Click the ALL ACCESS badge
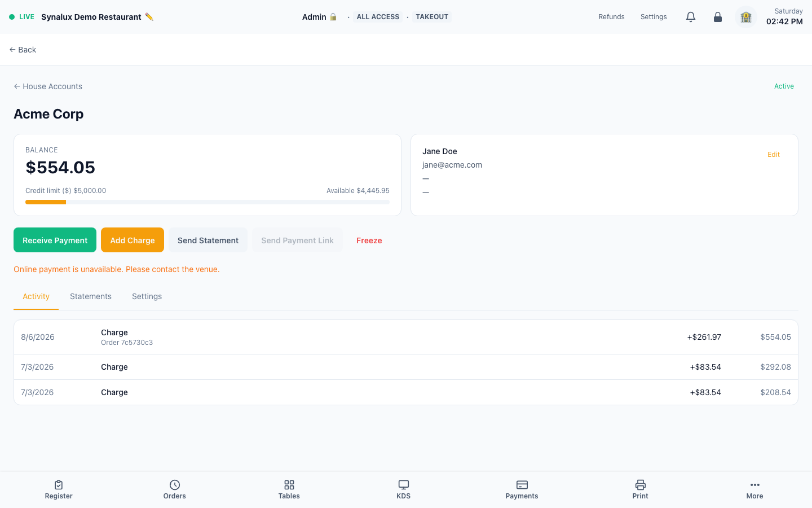Image resolution: width=812 pixels, height=508 pixels. click(378, 17)
